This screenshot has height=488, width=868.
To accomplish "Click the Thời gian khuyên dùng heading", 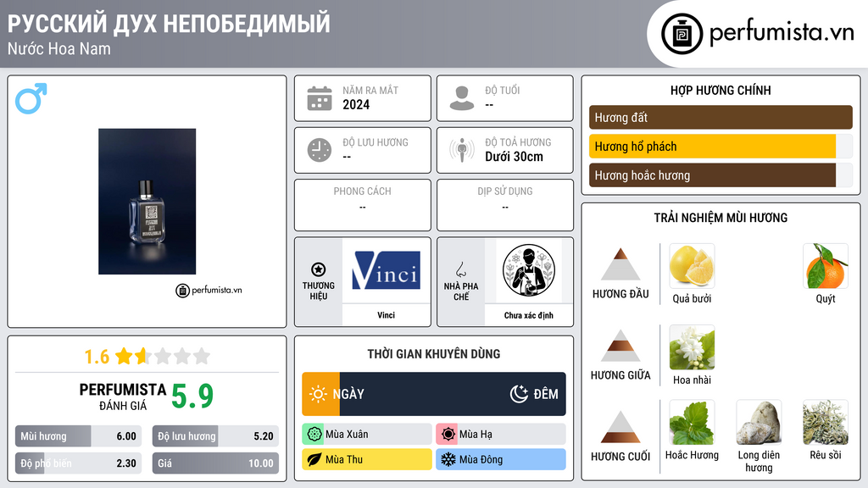I will (x=434, y=353).
